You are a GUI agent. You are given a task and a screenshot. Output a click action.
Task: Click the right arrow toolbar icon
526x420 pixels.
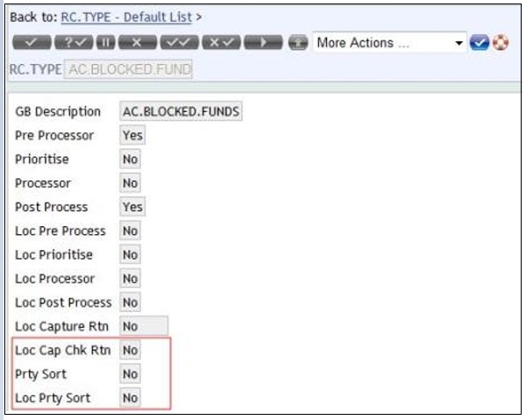coord(262,44)
